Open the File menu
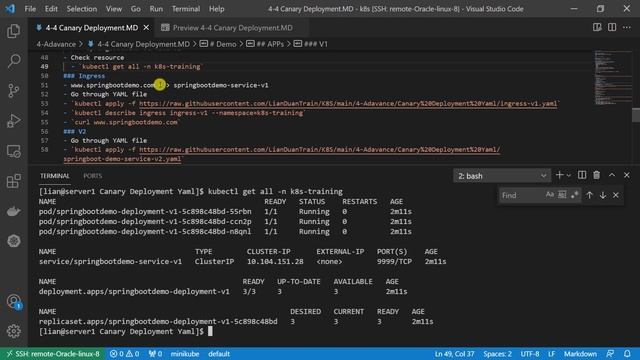Image resolution: width=640 pixels, height=360 pixels. click(x=30, y=9)
